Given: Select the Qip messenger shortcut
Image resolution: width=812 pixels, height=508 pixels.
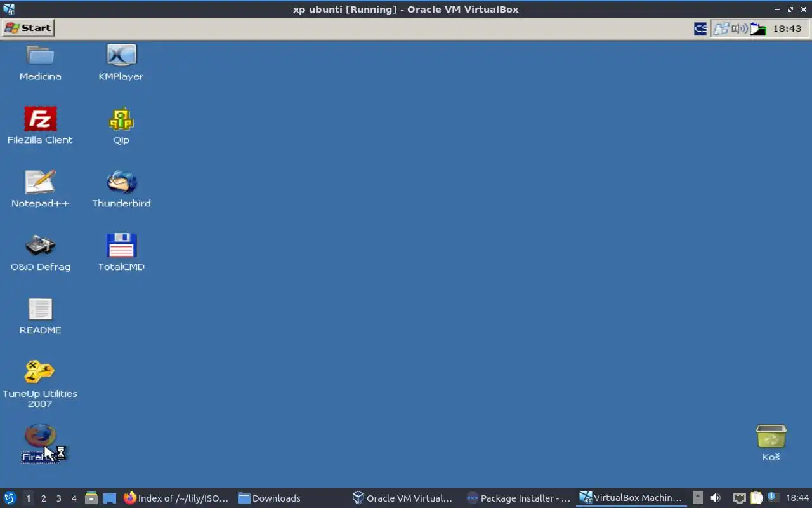Looking at the screenshot, I should (121, 126).
